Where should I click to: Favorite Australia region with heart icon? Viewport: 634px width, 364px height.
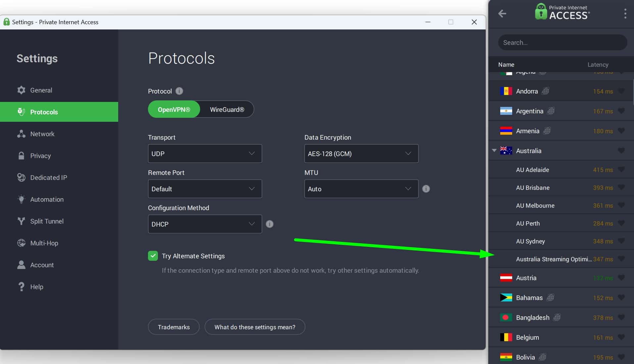621,151
